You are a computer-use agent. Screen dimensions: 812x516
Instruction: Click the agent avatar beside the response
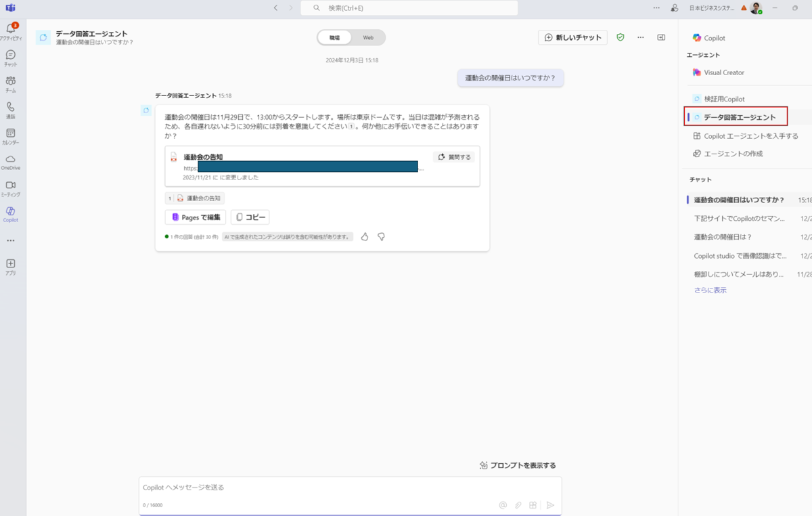click(145, 110)
